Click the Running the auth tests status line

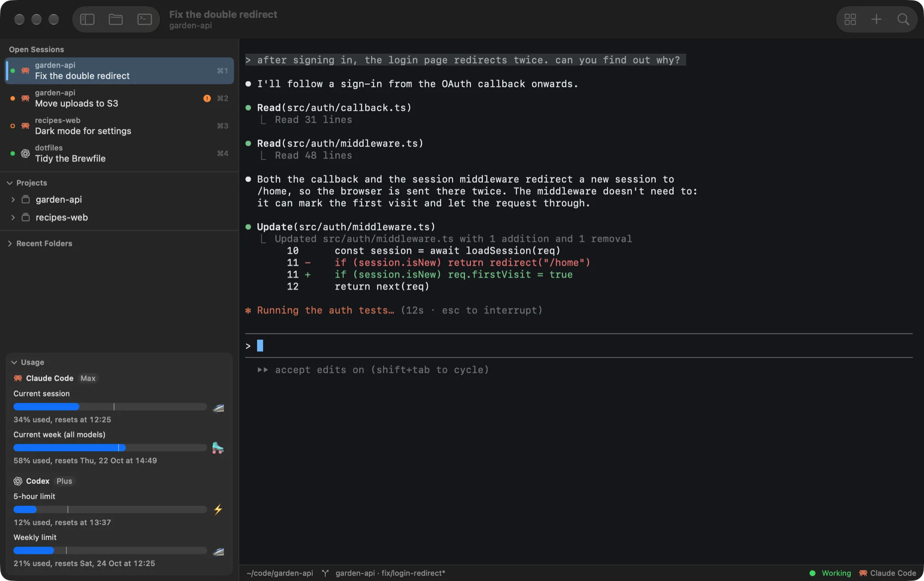tap(394, 310)
